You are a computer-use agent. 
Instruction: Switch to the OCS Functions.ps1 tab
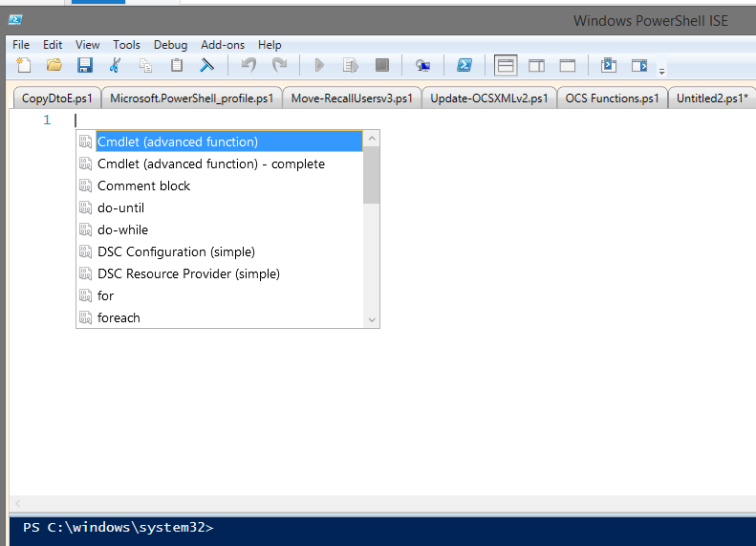[612, 98]
